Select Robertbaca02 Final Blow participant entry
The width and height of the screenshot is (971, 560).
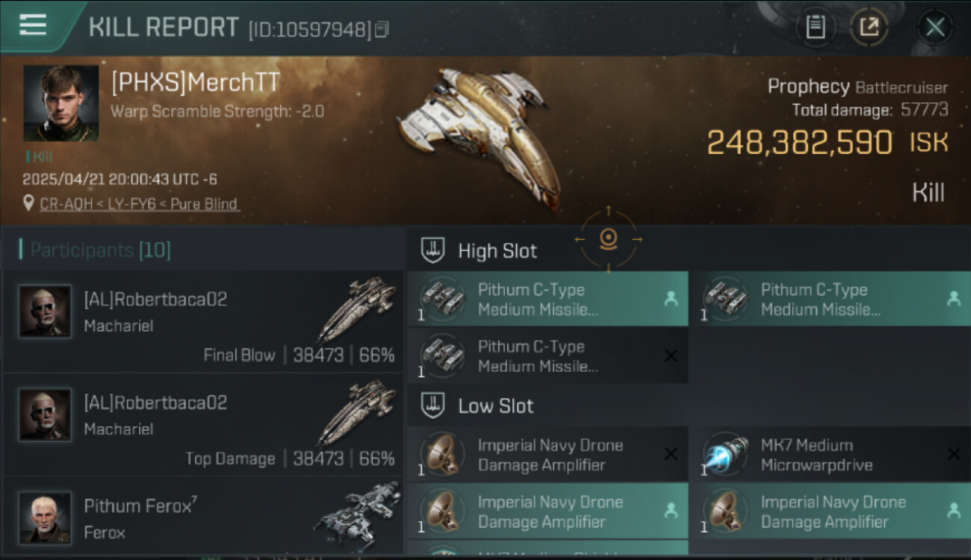coord(203,321)
